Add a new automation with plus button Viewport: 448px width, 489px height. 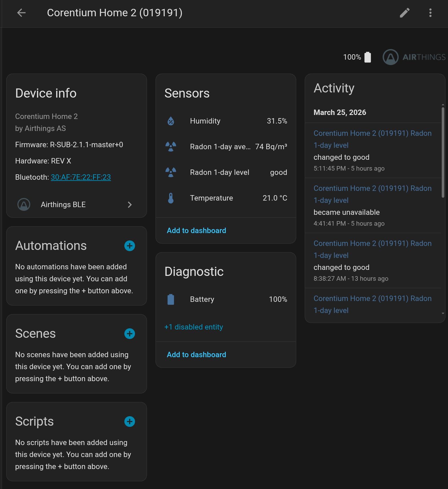coord(130,246)
